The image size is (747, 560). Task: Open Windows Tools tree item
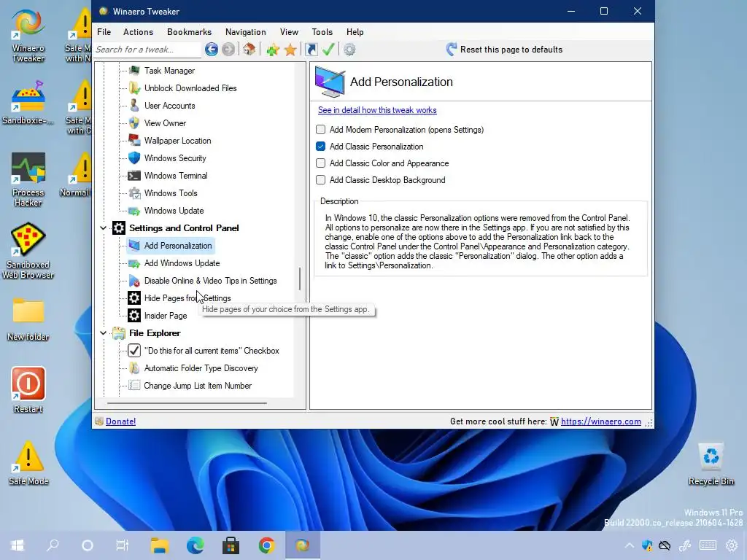(x=171, y=192)
